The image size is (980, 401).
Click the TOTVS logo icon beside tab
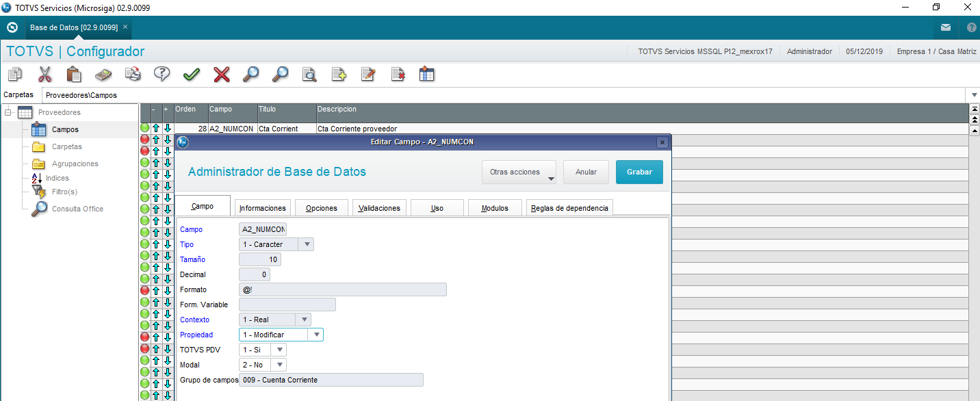(12, 27)
